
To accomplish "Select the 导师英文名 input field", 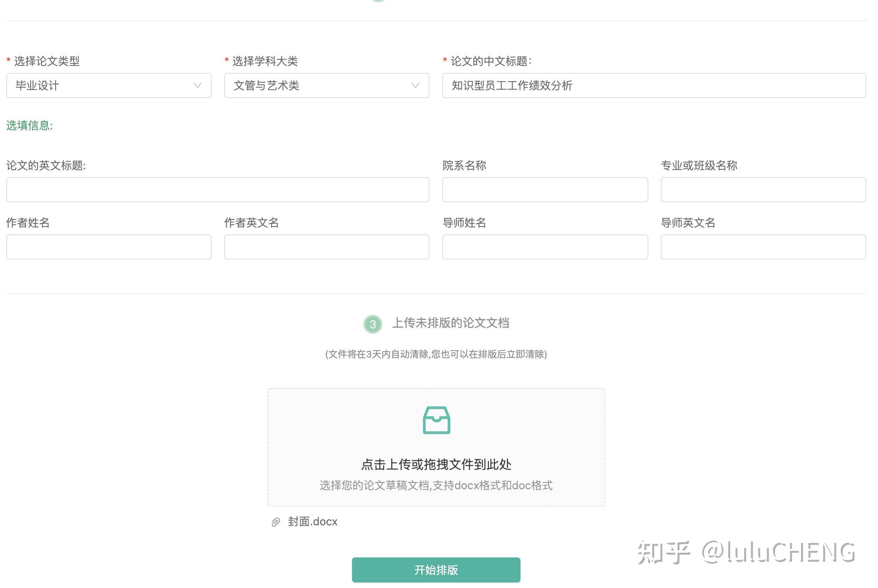I will 763,247.
